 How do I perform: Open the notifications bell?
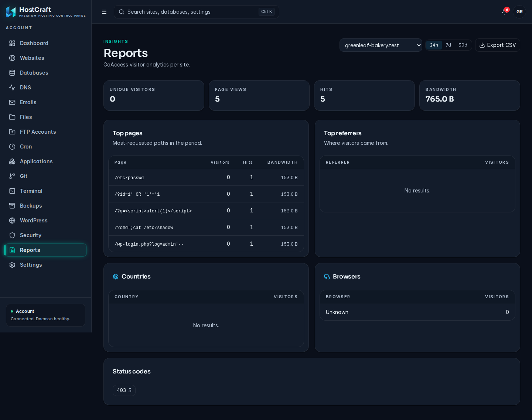[x=505, y=12]
